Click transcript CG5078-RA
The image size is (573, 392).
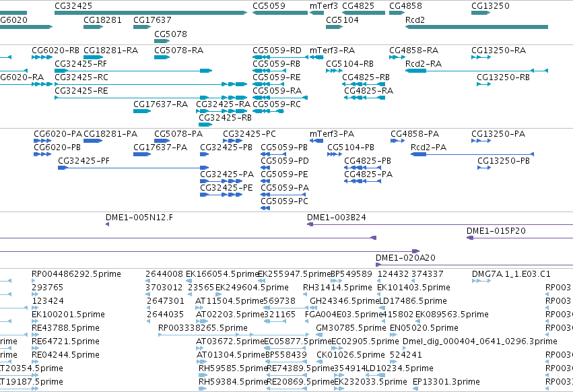(178, 51)
